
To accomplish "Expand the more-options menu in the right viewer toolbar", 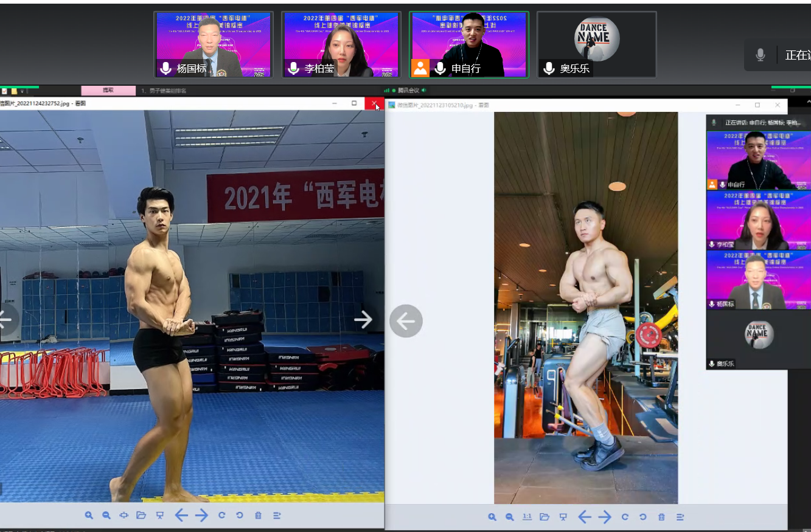I will click(x=680, y=517).
